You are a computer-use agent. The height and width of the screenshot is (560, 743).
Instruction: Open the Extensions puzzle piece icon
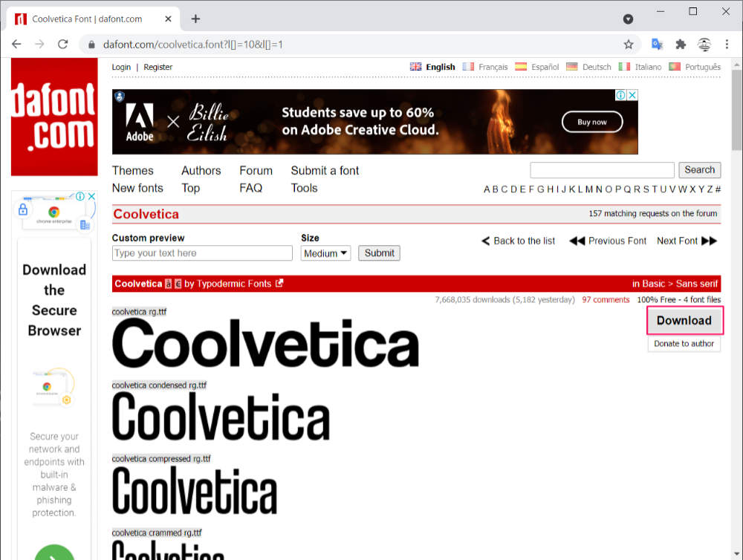681,45
